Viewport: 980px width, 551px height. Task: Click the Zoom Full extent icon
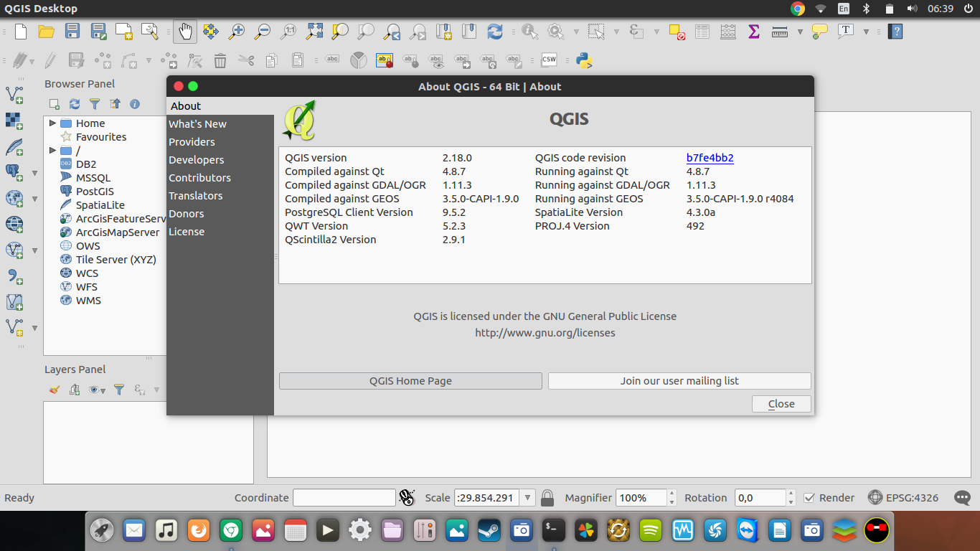pyautogui.click(x=314, y=32)
